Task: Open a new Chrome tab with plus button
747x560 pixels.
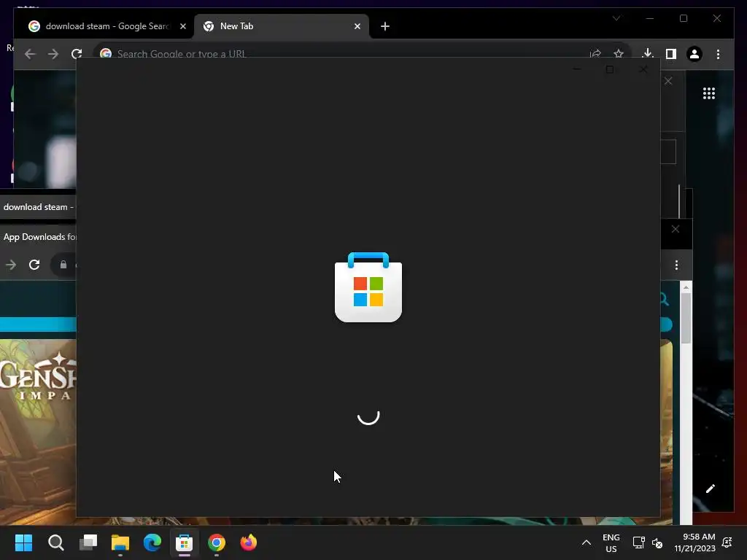Action: click(385, 26)
